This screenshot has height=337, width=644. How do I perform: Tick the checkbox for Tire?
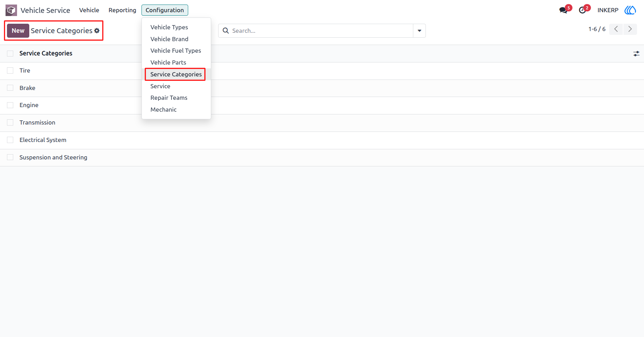coord(10,70)
